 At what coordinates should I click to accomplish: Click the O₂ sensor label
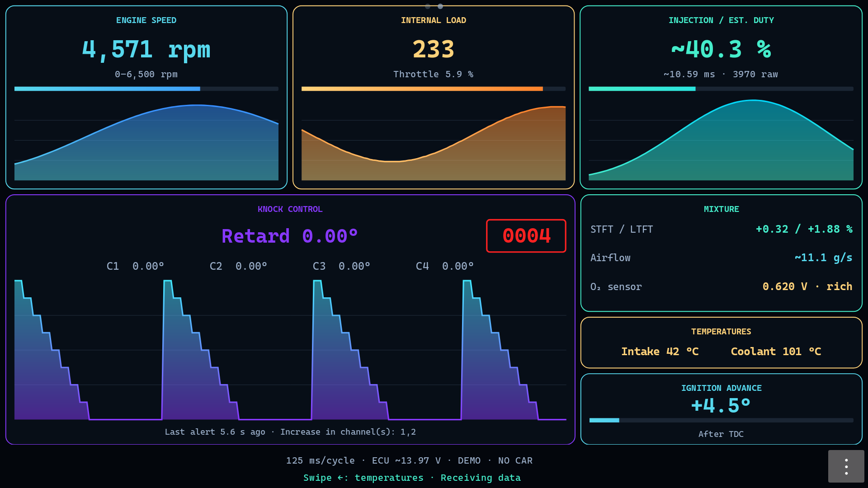click(x=616, y=287)
